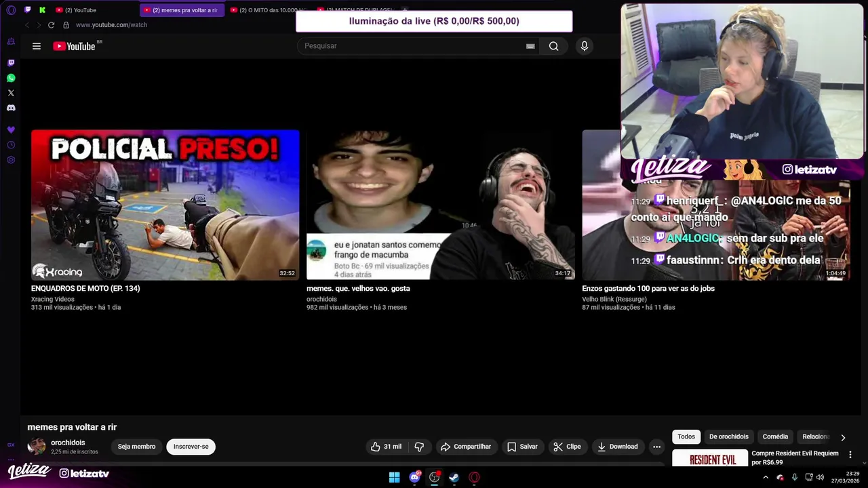Open Discord in the Opera sidebar

click(11, 108)
